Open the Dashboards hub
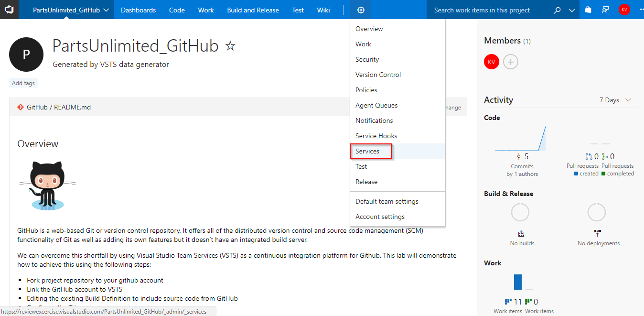 138,10
